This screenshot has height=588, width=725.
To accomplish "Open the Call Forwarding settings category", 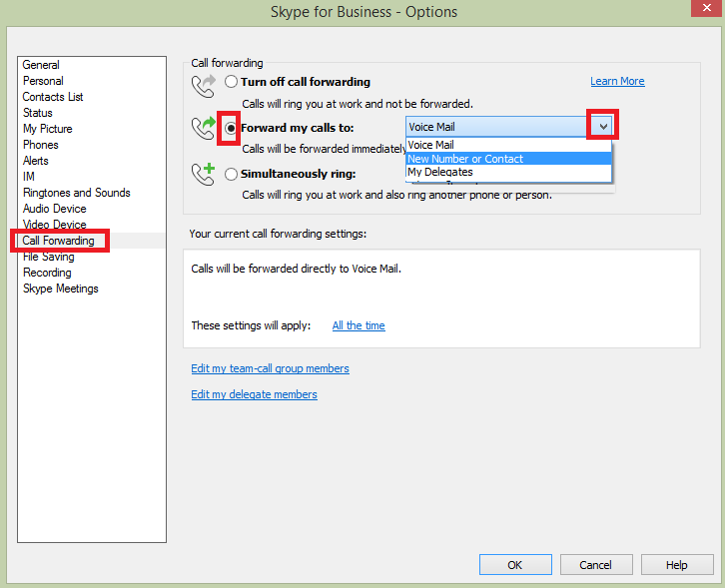I will click(58, 241).
